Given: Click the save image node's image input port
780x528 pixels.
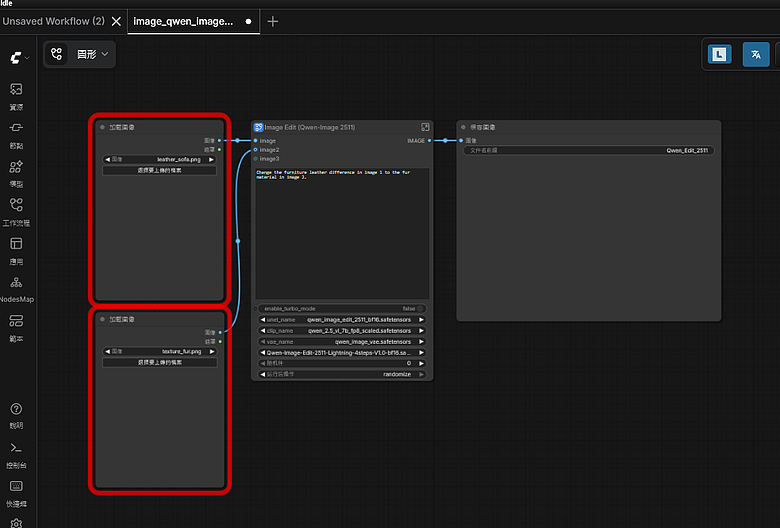Looking at the screenshot, I should pyautogui.click(x=461, y=141).
